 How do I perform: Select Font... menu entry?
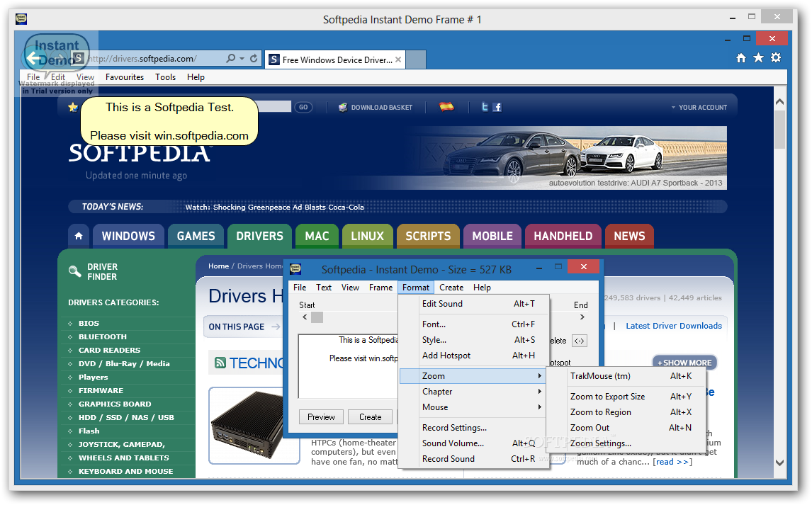click(474, 324)
